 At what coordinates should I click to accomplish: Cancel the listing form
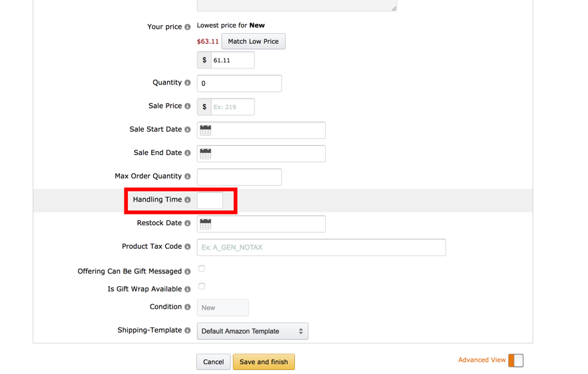[x=213, y=362]
